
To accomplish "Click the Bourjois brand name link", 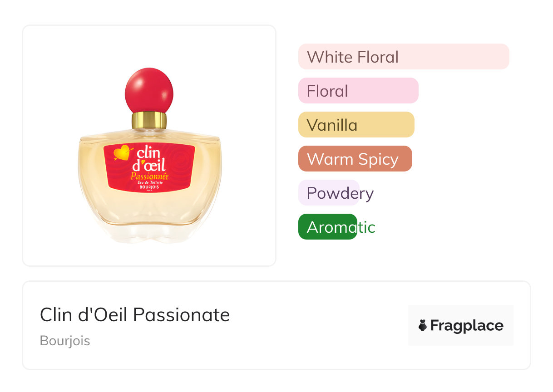I will 65,341.
